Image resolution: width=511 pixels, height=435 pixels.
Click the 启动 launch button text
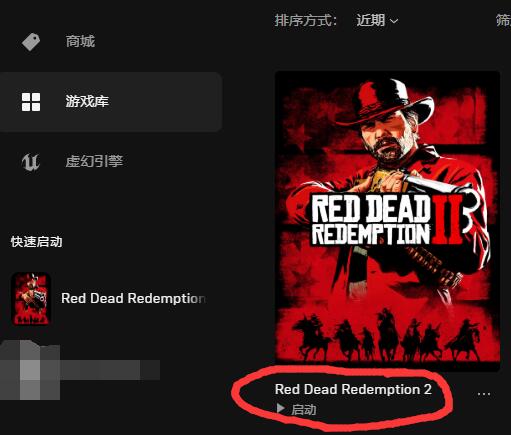pyautogui.click(x=303, y=409)
